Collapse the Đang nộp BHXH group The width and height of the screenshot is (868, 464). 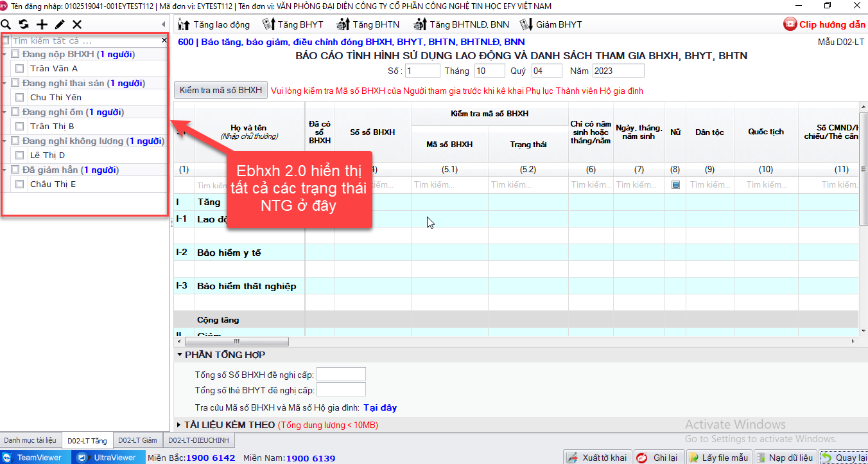click(5, 55)
